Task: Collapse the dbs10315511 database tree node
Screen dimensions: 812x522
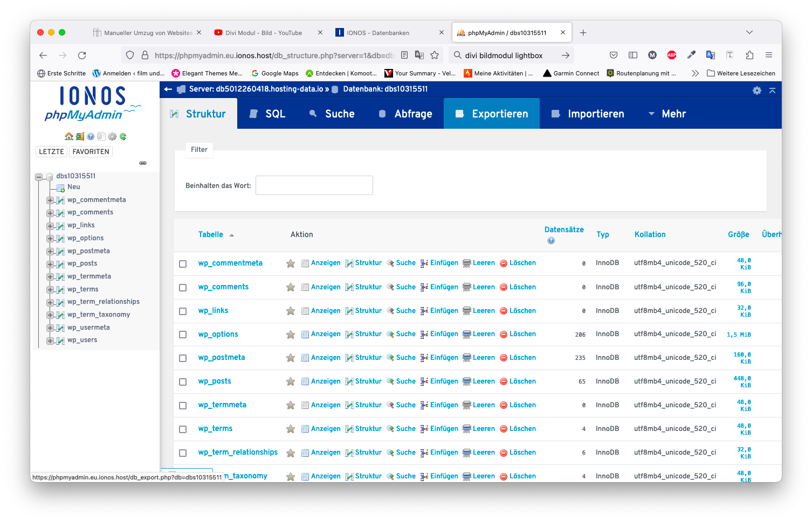Action: click(39, 177)
